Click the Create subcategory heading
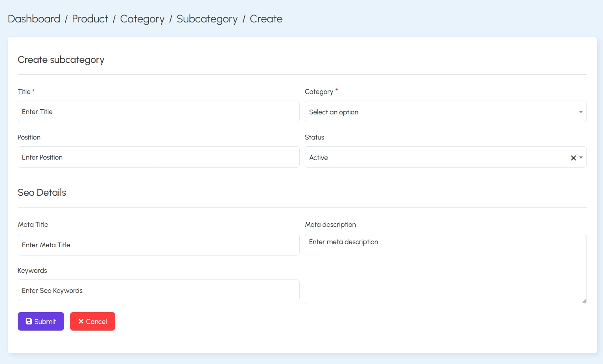603x364 pixels. point(61,60)
